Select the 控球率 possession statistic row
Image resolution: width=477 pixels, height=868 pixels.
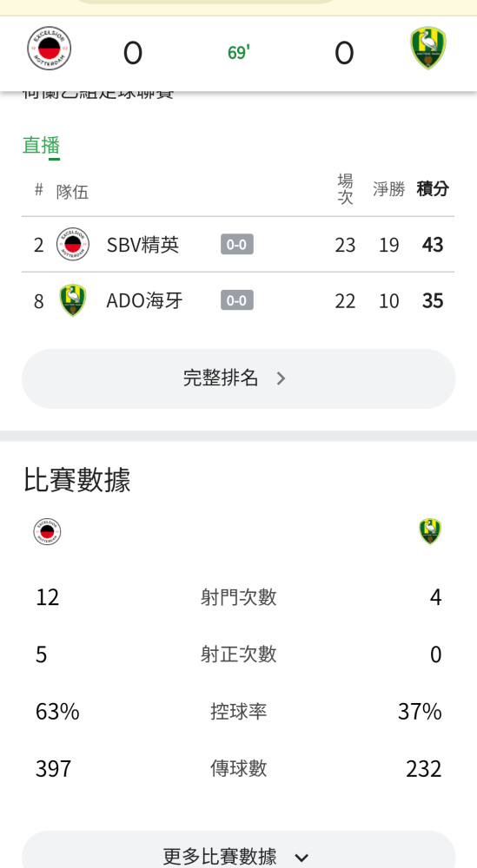pos(238,712)
